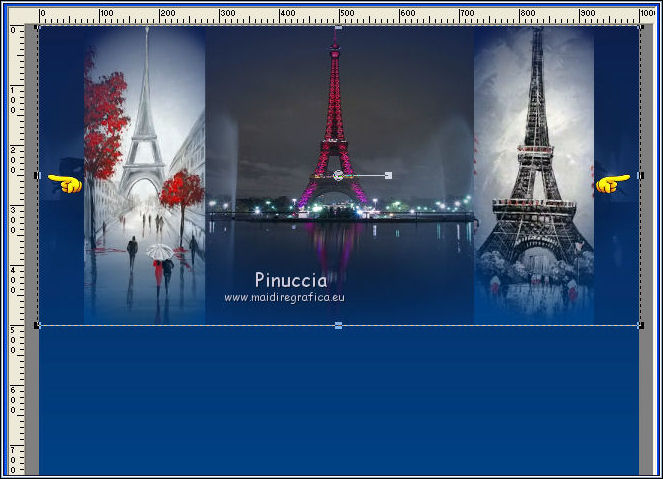This screenshot has width=663, height=479.
Task: Click the 500 mark on the horizontal ruler
Action: (347, 13)
